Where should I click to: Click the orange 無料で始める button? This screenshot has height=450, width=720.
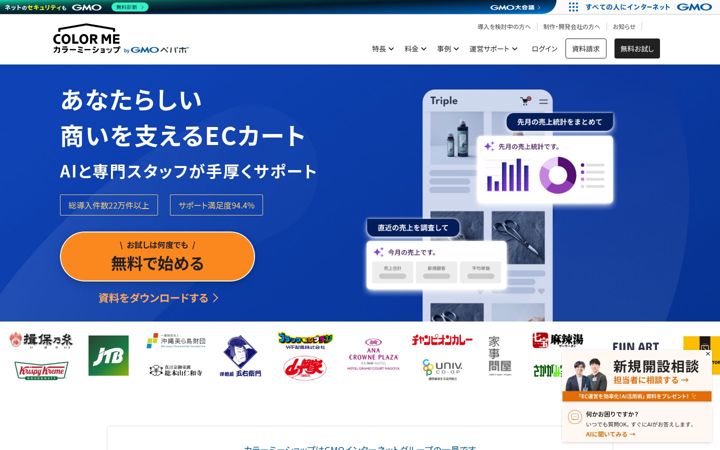[158, 256]
